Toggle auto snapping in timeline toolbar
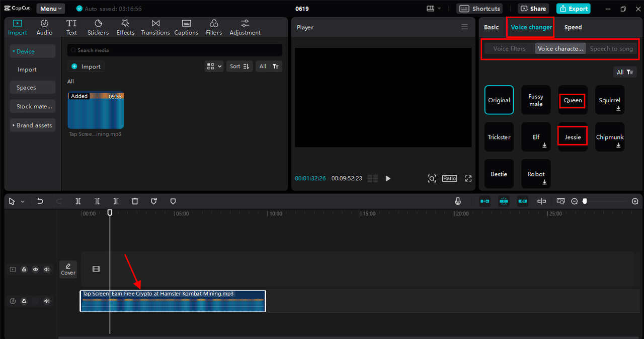The image size is (644, 339). 504,201
